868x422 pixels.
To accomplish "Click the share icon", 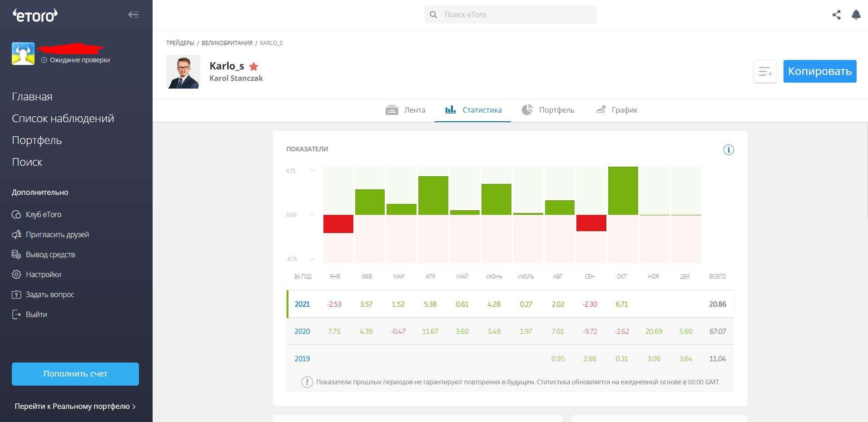I will pyautogui.click(x=836, y=15).
